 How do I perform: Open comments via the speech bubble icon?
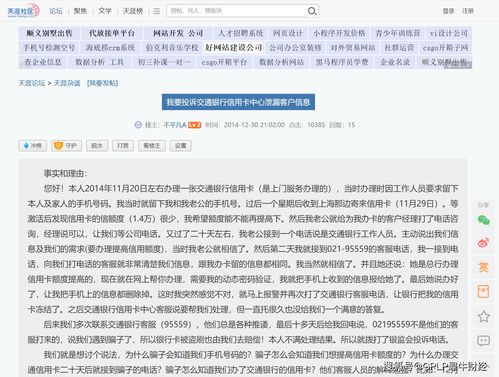pos(483,340)
